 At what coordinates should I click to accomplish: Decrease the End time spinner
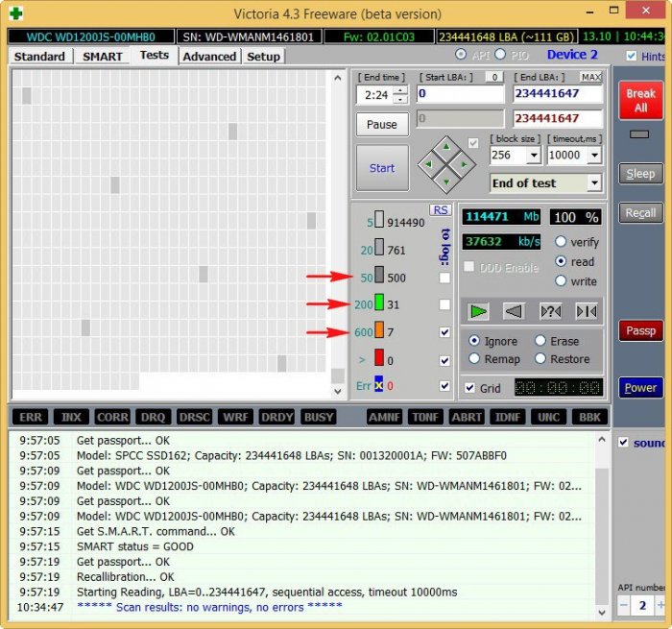pos(400,99)
